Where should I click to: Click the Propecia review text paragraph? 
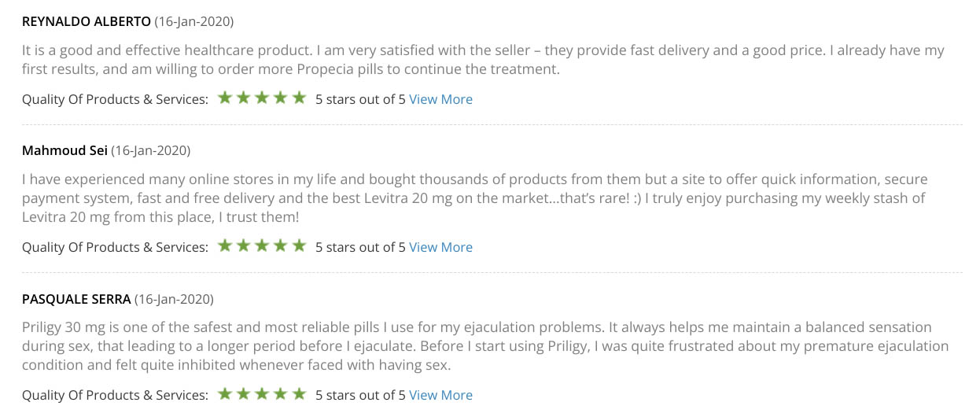(x=483, y=60)
